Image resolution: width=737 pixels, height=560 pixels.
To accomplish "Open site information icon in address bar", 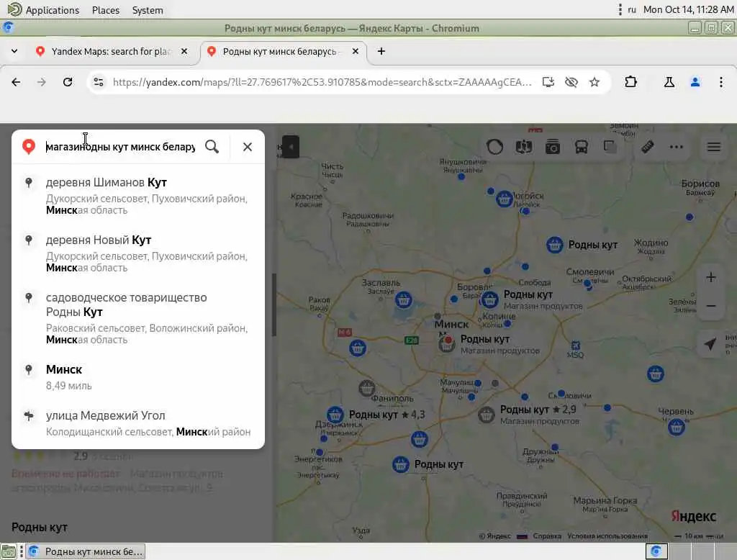I will (98, 82).
